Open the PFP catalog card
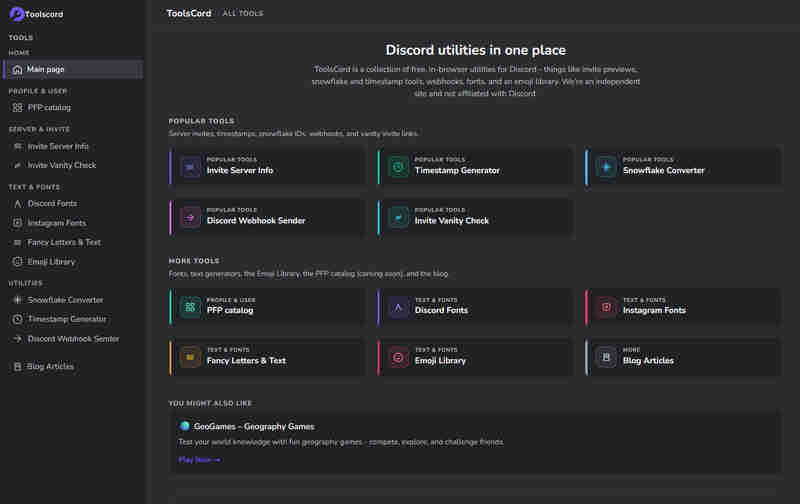This screenshot has height=504, width=800. pos(268,307)
